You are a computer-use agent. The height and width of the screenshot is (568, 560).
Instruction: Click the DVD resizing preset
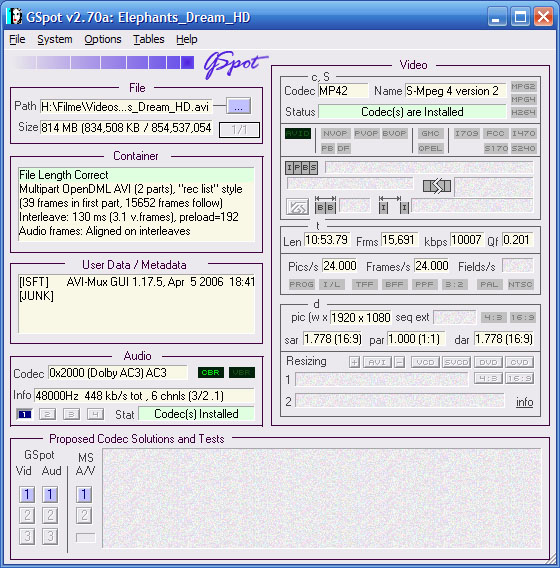coord(488,362)
